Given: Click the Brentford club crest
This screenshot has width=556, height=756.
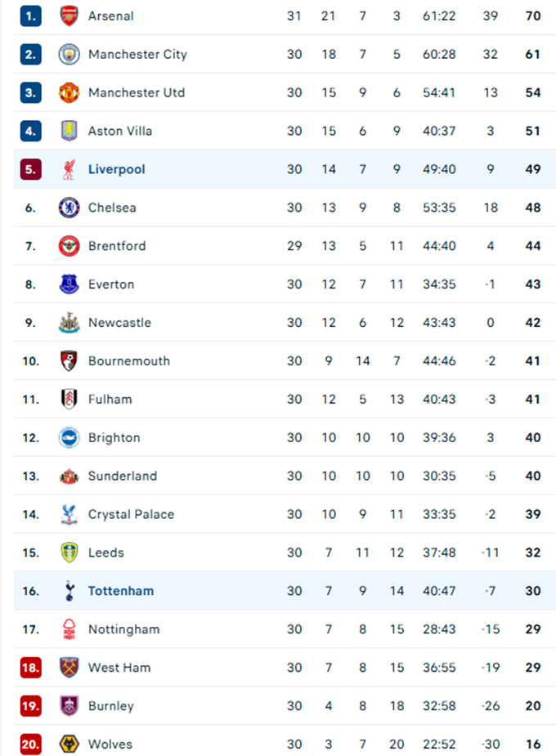Looking at the screenshot, I should [x=69, y=246].
